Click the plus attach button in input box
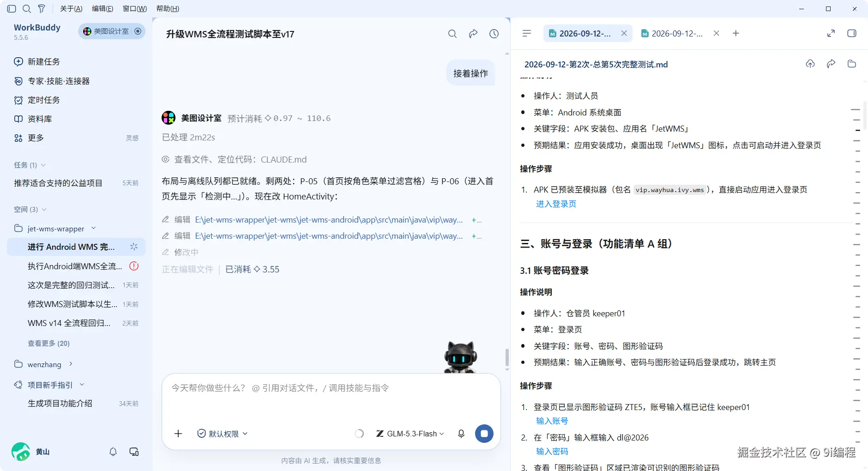The height and width of the screenshot is (471, 868). [178, 434]
